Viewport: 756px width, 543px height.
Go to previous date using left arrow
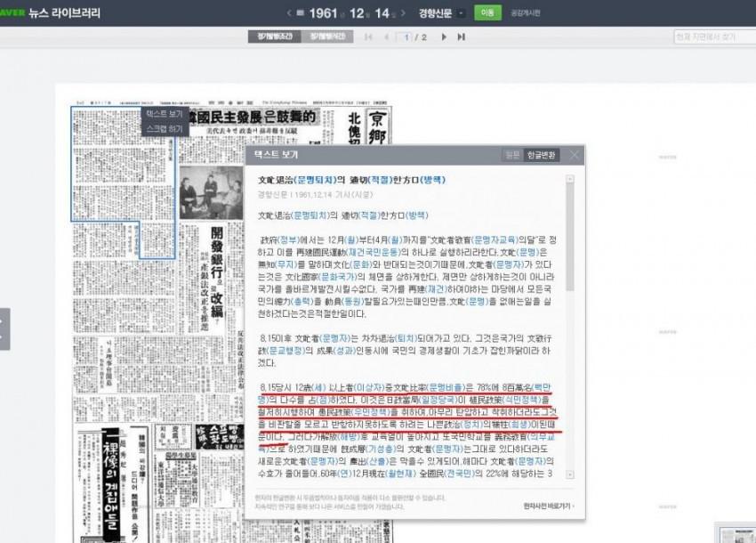[289, 13]
